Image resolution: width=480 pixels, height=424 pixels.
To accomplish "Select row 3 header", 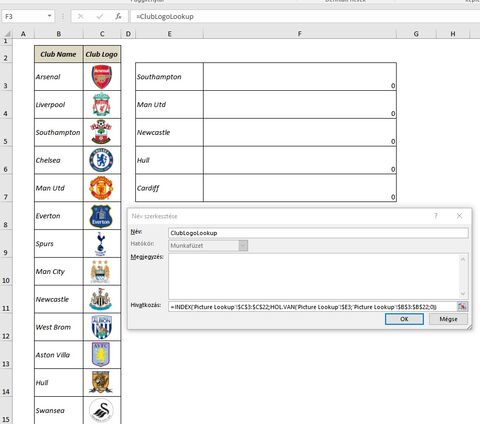I will click(x=6, y=77).
